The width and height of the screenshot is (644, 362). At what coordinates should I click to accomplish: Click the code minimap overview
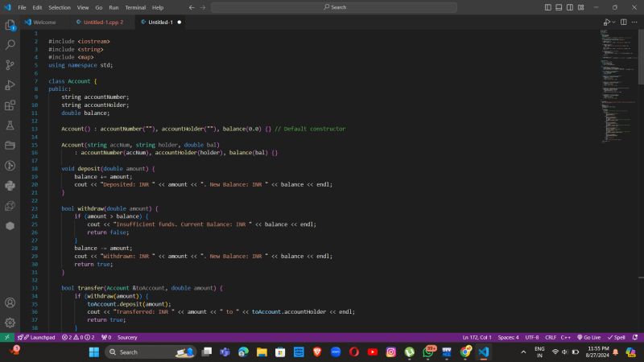pos(618,80)
